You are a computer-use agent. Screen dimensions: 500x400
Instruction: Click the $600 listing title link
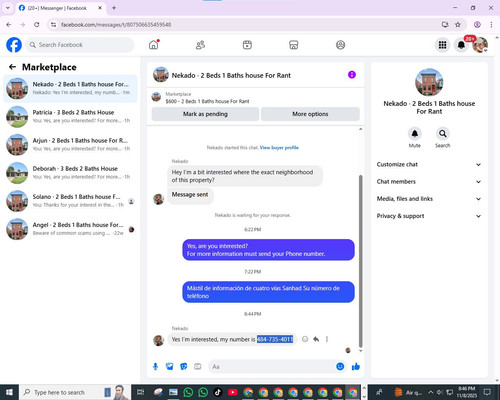click(207, 101)
